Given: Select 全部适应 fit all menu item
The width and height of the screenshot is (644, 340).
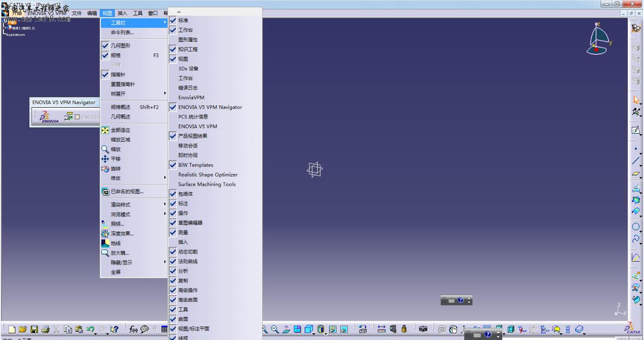Looking at the screenshot, I should click(120, 130).
